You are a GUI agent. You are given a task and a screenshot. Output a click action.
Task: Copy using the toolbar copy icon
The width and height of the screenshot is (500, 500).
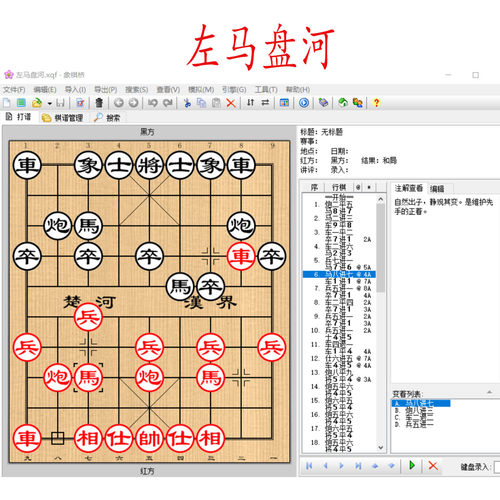tap(202, 103)
